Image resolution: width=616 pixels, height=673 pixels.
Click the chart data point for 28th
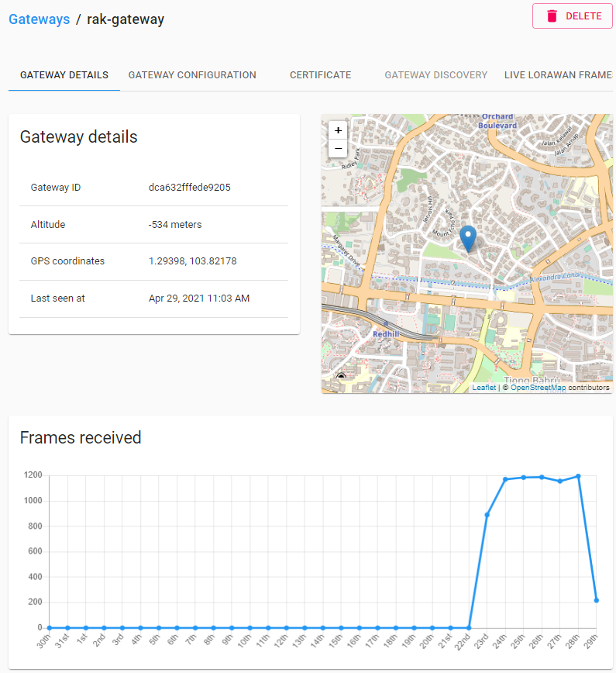[578, 476]
